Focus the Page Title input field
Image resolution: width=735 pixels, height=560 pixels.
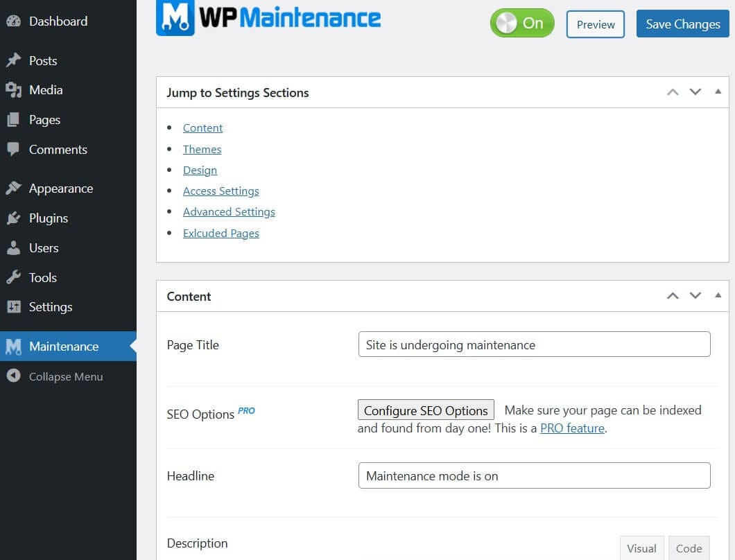pyautogui.click(x=534, y=344)
